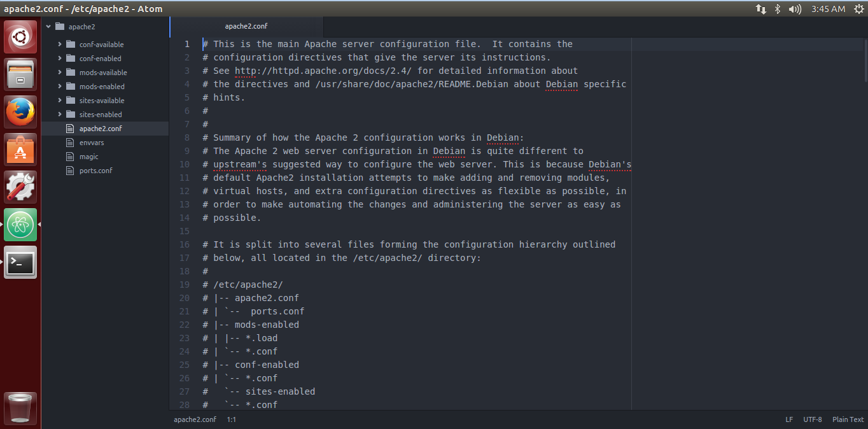Click line number 15 in the gutter
The height and width of the screenshot is (429, 868).
tap(185, 231)
